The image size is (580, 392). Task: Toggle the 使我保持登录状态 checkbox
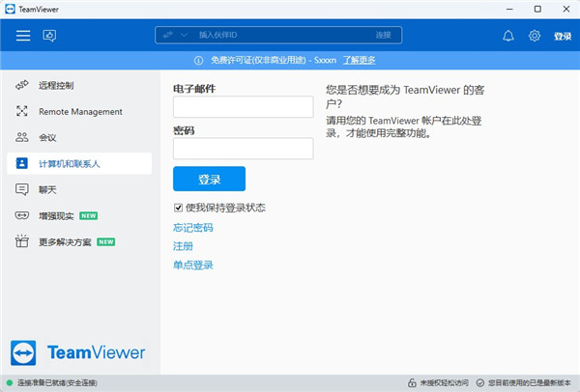pos(178,208)
